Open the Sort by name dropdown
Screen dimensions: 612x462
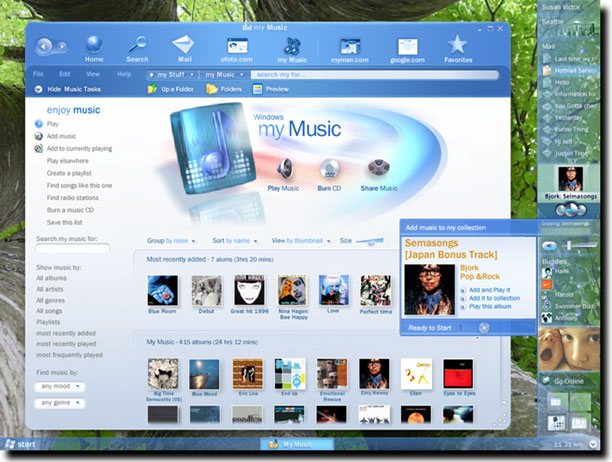(x=235, y=241)
